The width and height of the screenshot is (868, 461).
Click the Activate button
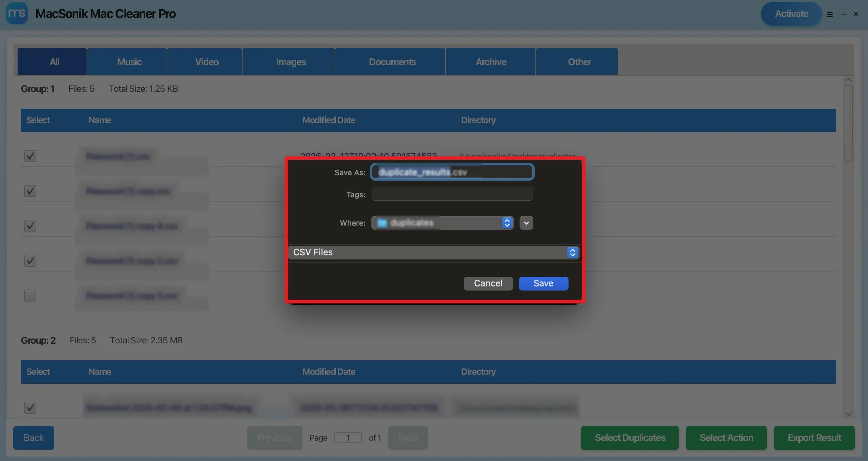[x=791, y=14]
